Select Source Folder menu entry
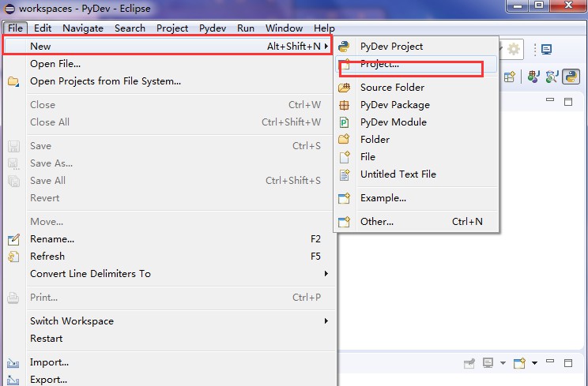 coord(417,88)
